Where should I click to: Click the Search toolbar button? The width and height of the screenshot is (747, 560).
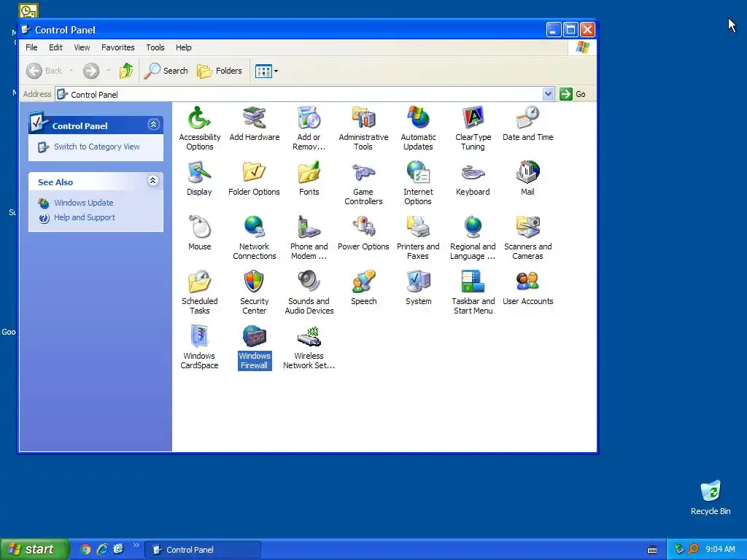coord(166,71)
